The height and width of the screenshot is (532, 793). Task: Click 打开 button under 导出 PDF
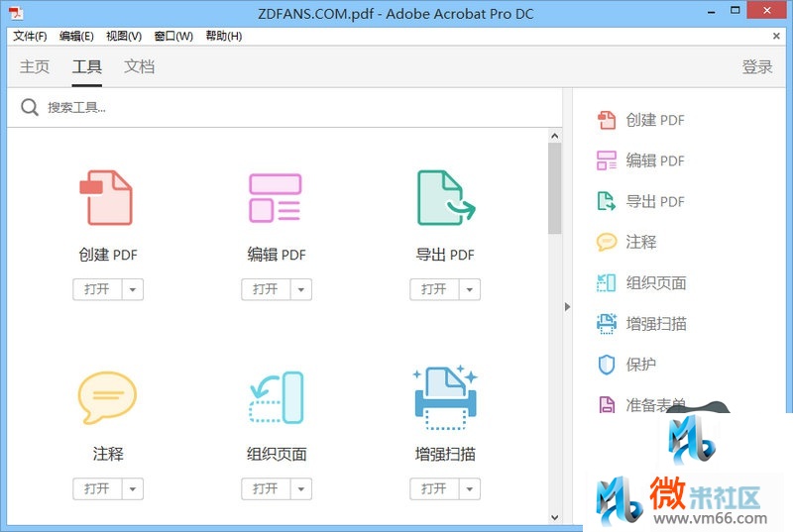point(434,289)
